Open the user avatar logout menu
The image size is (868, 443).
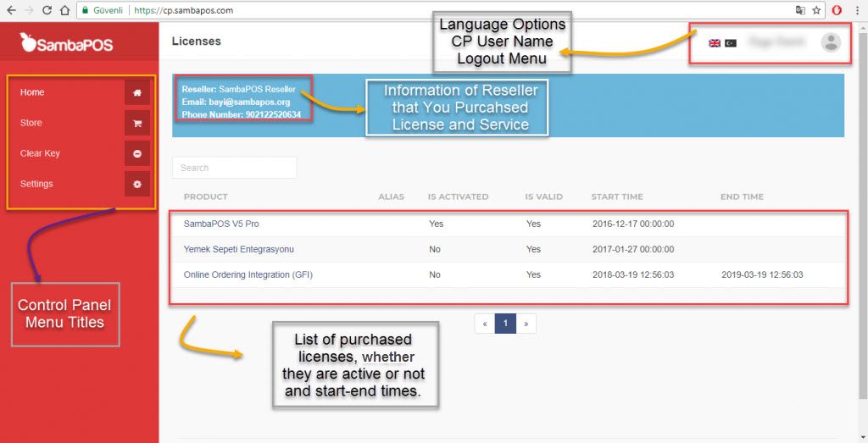[831, 42]
